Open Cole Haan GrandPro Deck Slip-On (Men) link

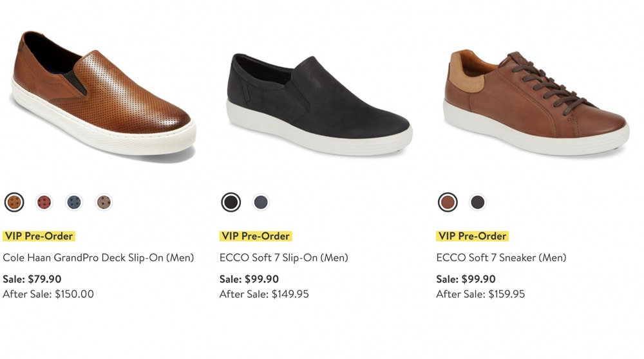point(98,257)
